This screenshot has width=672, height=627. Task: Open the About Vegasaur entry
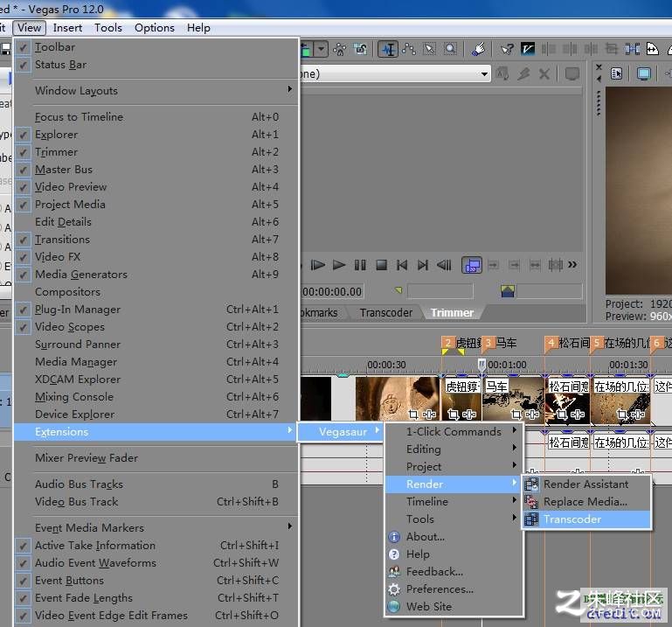pyautogui.click(x=454, y=537)
